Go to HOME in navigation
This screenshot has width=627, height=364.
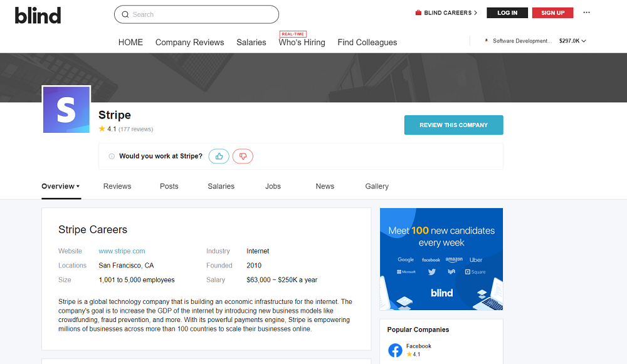[x=130, y=43]
